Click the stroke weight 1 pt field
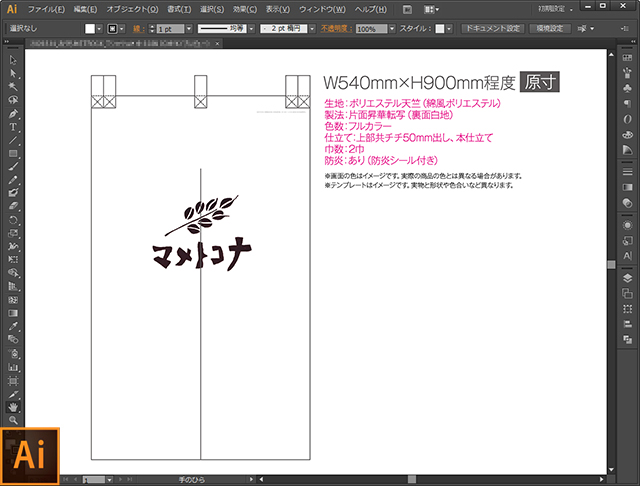Image resolution: width=640 pixels, height=486 pixels. [x=171, y=29]
